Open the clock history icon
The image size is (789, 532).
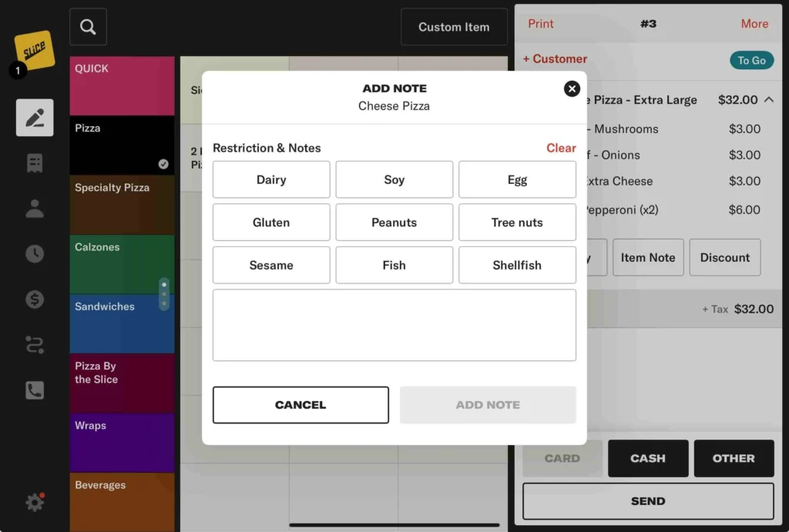click(x=35, y=254)
